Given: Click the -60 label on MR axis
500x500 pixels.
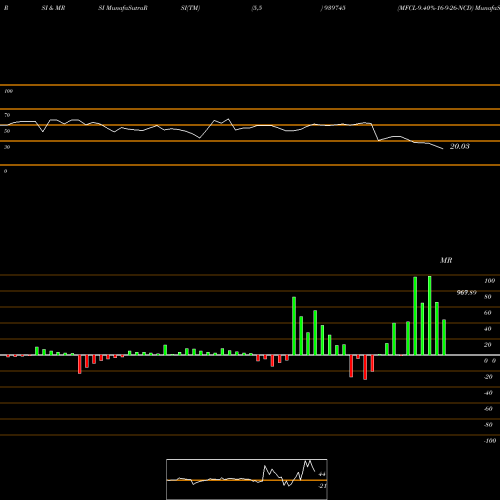Looking at the screenshot, I should 488,409.
